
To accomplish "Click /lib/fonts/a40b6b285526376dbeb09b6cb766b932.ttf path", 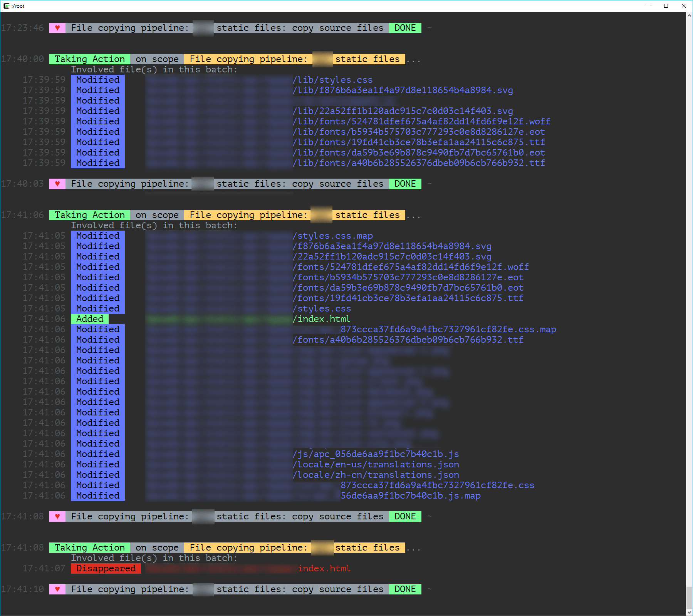I will point(419,163).
